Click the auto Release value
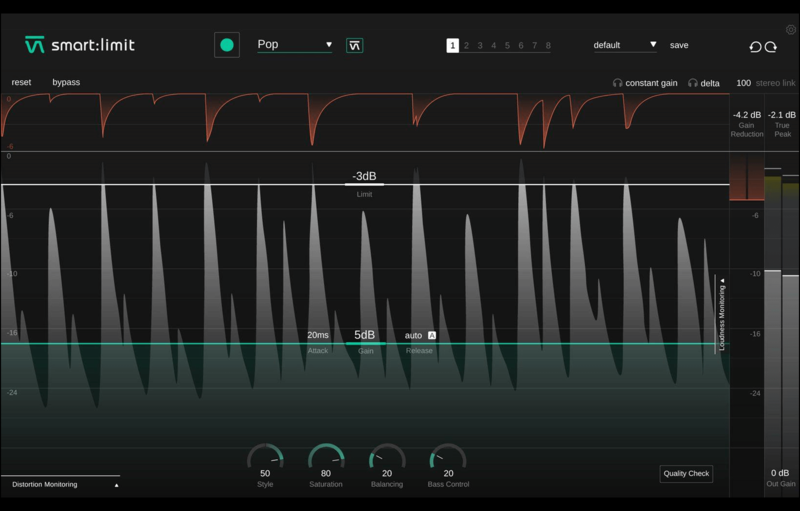Screen dimensions: 800x511 click(x=413, y=335)
